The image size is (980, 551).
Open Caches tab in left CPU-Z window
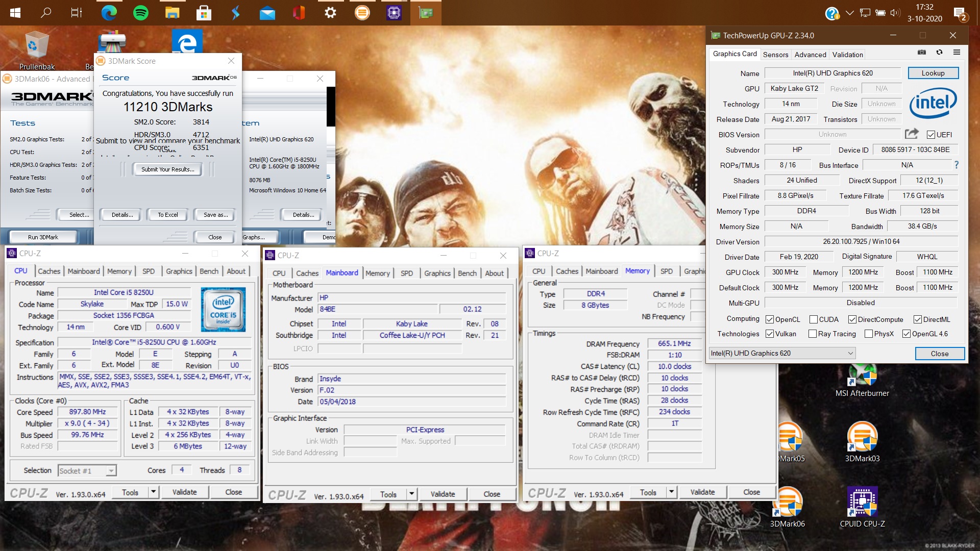pos(49,271)
